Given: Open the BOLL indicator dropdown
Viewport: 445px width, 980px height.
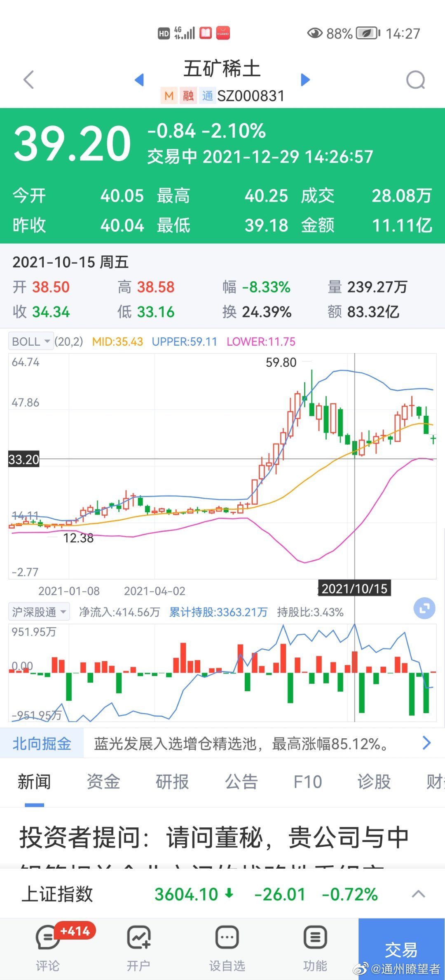Looking at the screenshot, I should [31, 342].
